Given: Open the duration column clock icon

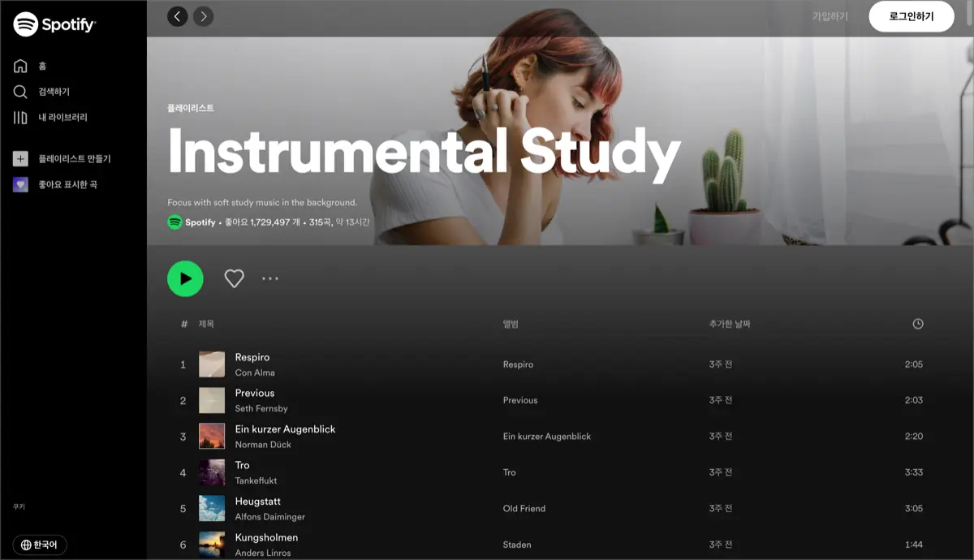Looking at the screenshot, I should coord(917,323).
